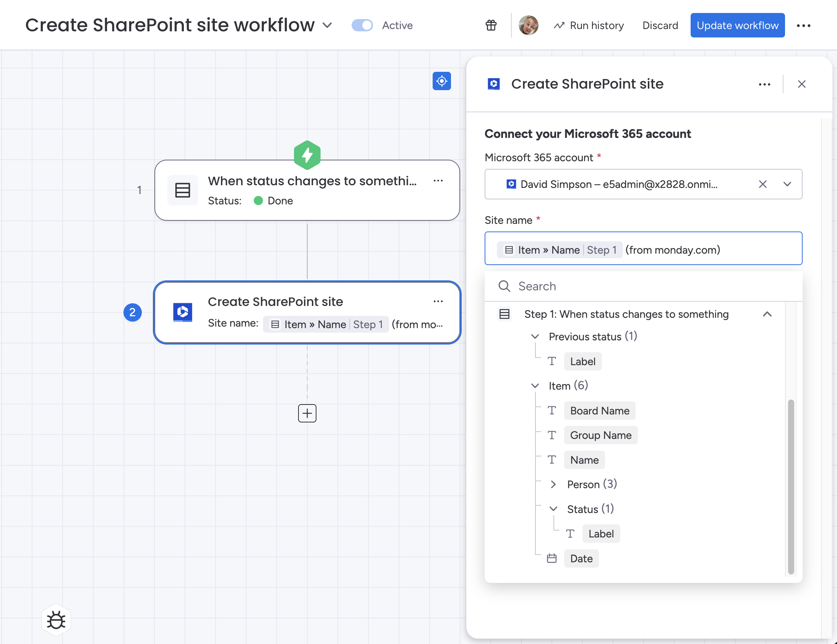Open panel header three-dot options
This screenshot has height=644, width=837.
click(x=764, y=84)
